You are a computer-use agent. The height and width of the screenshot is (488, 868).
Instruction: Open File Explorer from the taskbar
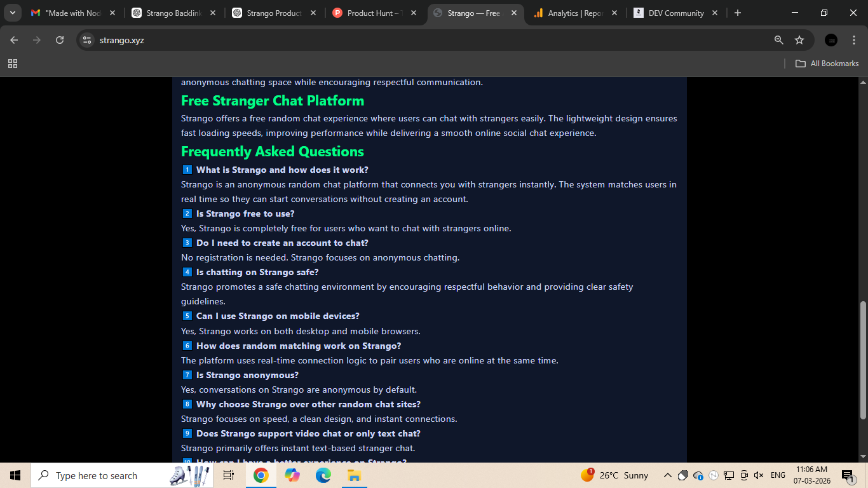(354, 475)
